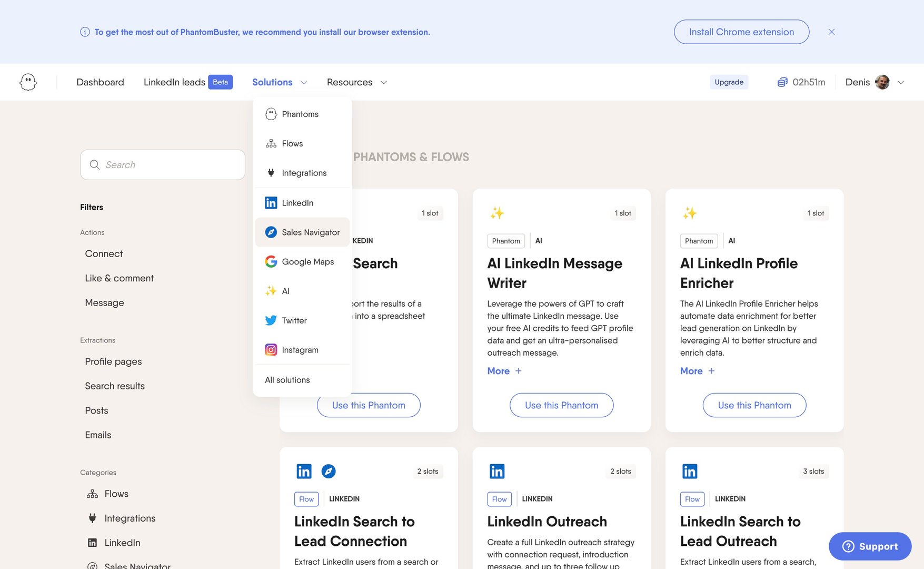
Task: Filter by Like & comment action
Action: point(119,278)
